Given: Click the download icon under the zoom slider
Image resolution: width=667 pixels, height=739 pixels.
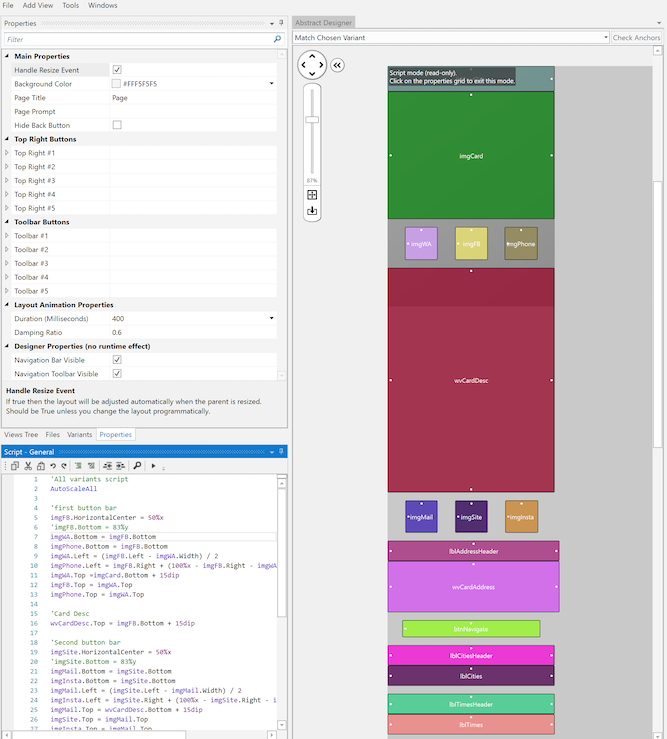Looking at the screenshot, I should (x=312, y=211).
